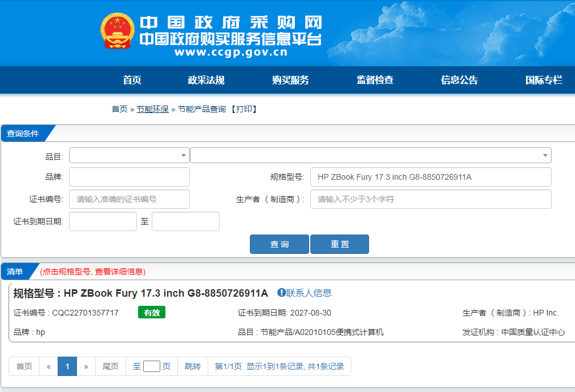Screen dimensions: 575x392
Task: Expand the second wide 品目 dropdown
Action: point(371,155)
